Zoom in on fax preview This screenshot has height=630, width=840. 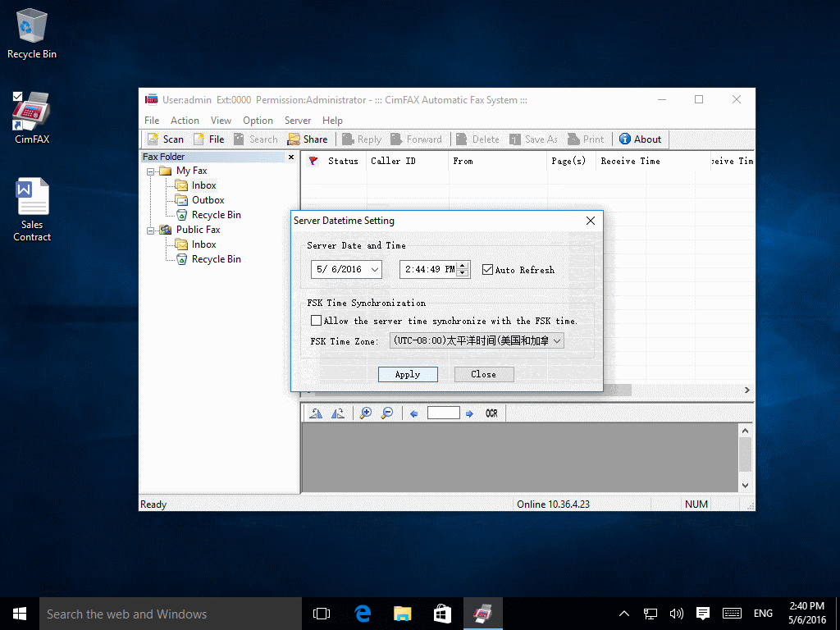coord(366,413)
